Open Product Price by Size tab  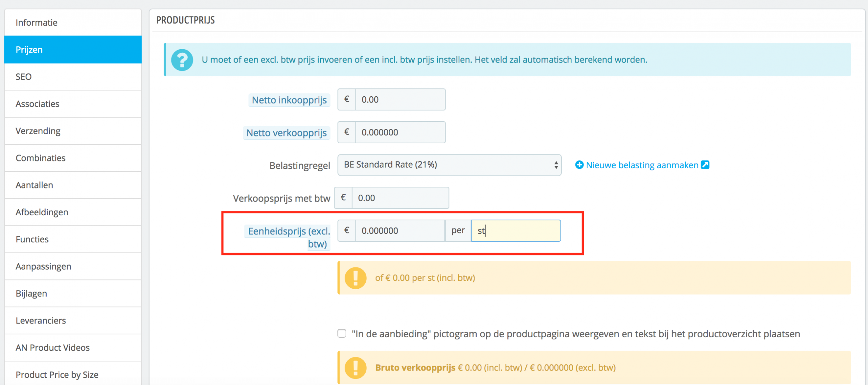point(73,374)
